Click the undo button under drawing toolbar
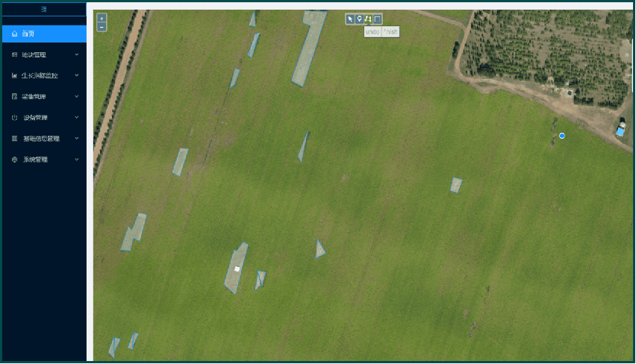The height and width of the screenshot is (364, 636). click(x=372, y=32)
